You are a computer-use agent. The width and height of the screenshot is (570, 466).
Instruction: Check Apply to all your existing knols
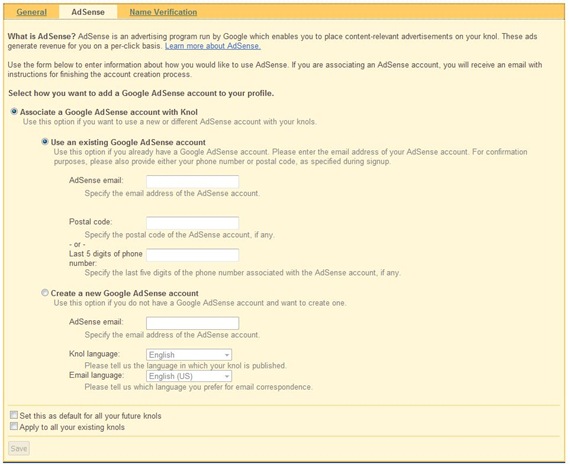tap(14, 426)
